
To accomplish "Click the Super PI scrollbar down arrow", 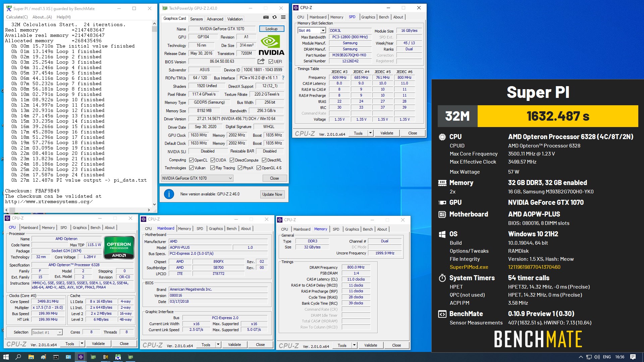I will 154,204.
